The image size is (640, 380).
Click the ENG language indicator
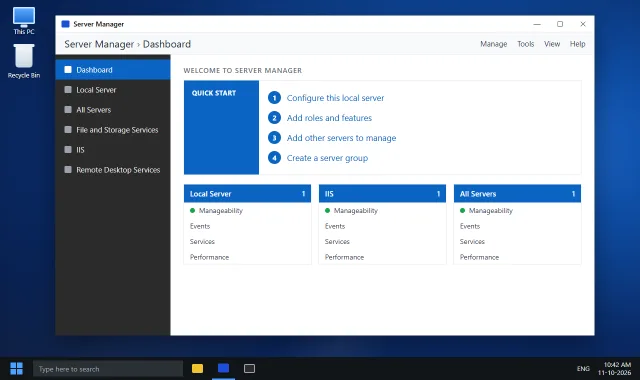[583, 369]
